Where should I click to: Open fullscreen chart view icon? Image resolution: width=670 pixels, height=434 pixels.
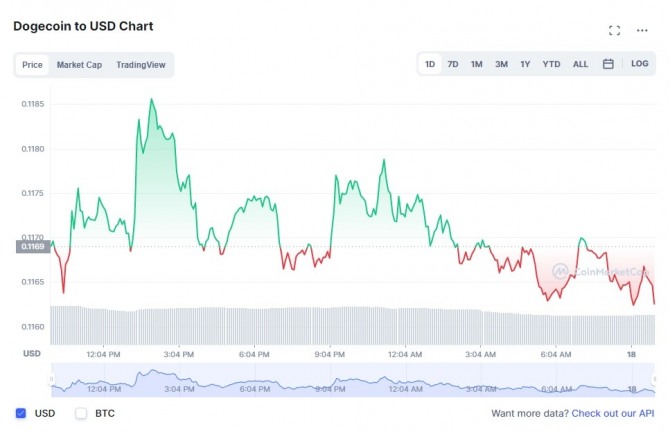tap(615, 30)
